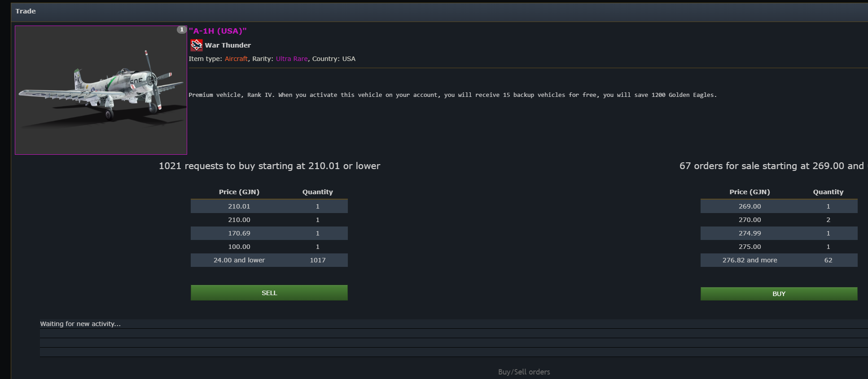Select the 170.69 buy request price

[239, 233]
